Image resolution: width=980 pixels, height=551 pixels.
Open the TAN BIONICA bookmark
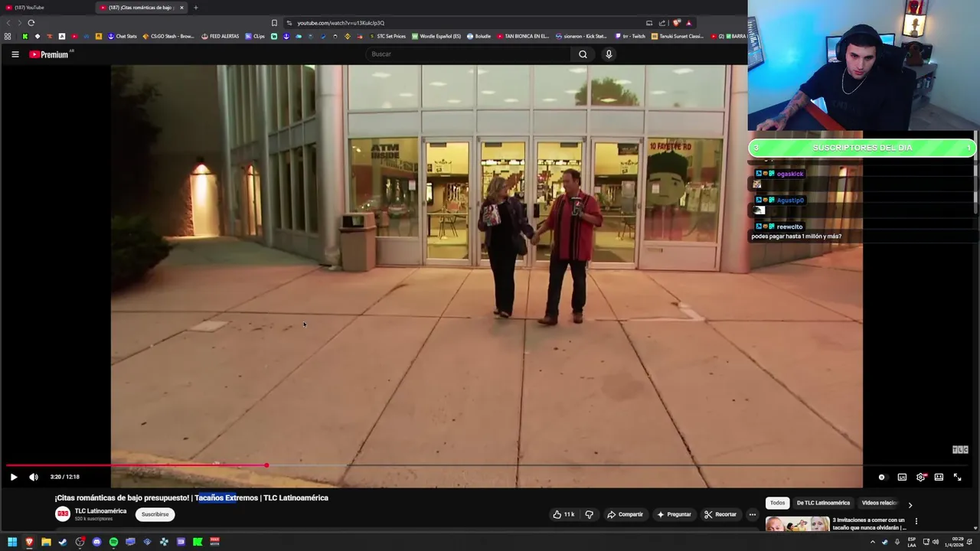(x=523, y=36)
